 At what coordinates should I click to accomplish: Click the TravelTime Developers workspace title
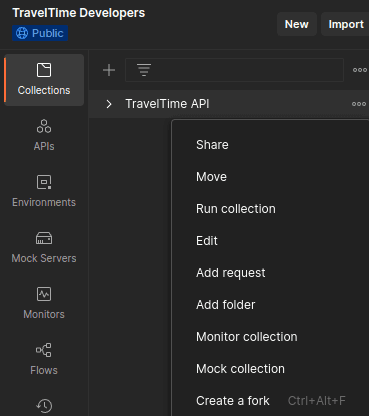[79, 13]
